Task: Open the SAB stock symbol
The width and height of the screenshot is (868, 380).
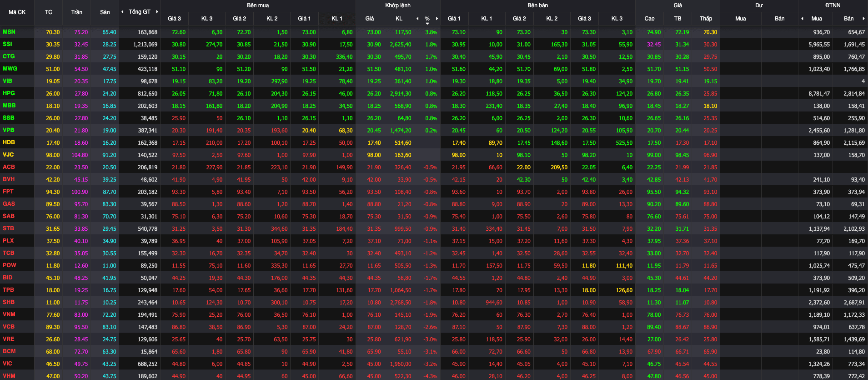Action: pos(9,216)
